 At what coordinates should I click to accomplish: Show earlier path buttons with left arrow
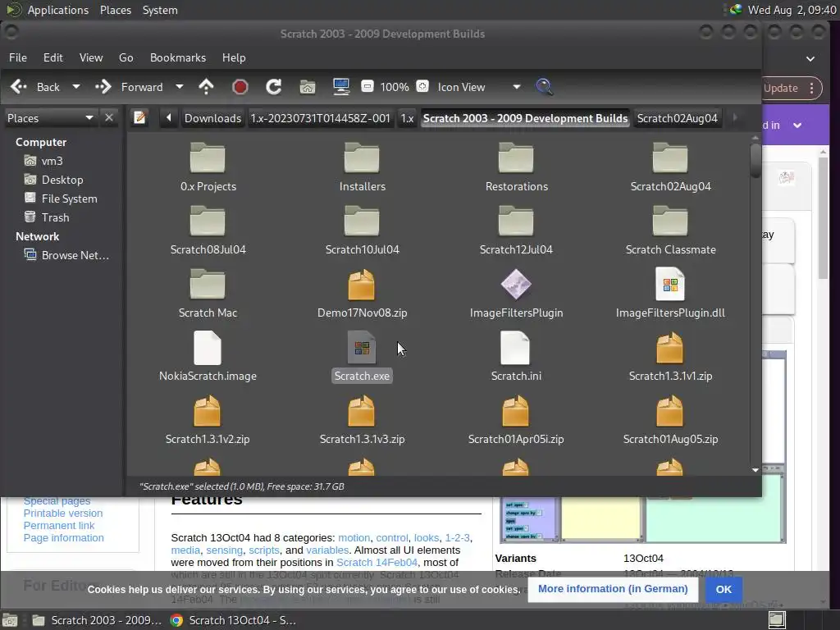(169, 118)
